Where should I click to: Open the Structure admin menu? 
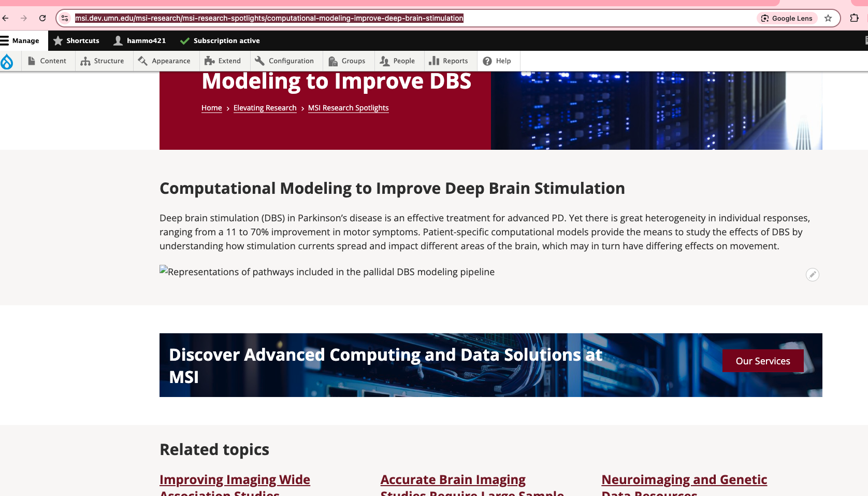click(x=103, y=61)
